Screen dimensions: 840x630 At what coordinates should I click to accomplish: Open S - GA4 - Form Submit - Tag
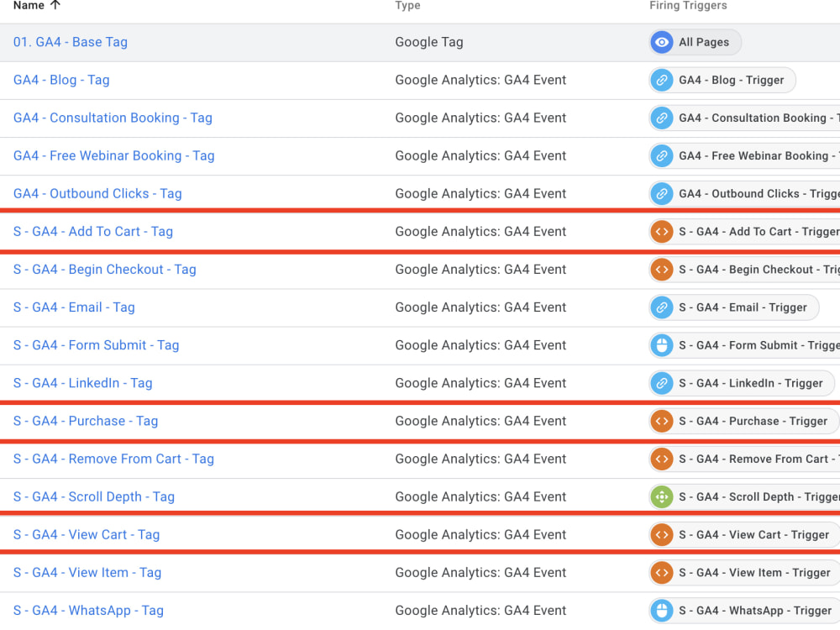(x=96, y=345)
